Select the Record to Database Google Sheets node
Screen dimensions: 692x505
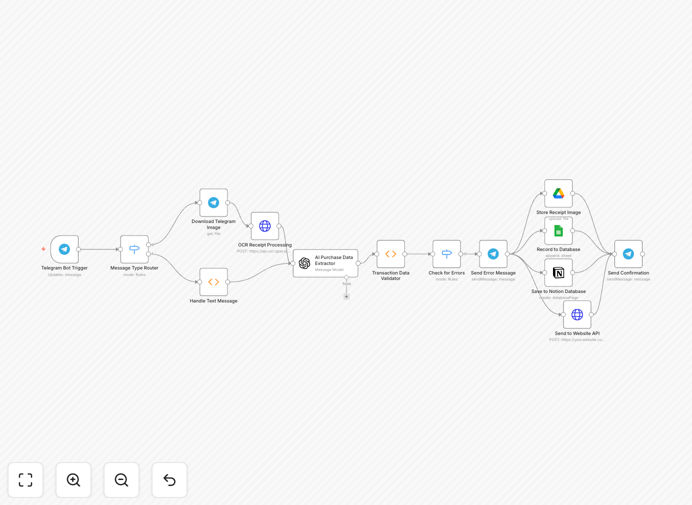pos(558,231)
